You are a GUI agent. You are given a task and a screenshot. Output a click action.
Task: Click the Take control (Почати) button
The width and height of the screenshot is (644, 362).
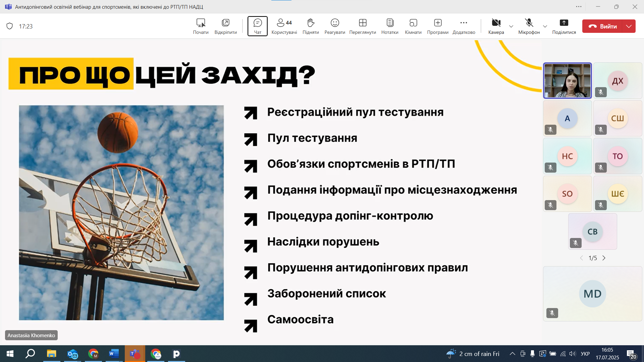pos(201,26)
